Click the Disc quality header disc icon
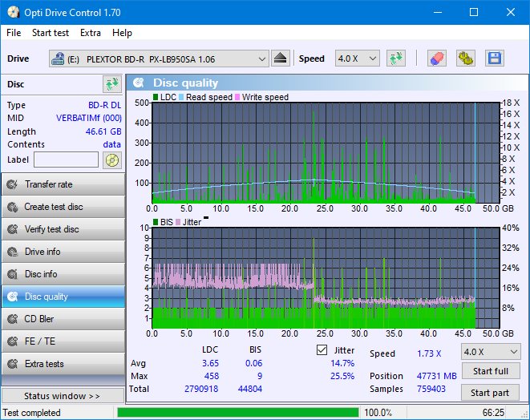The height and width of the screenshot is (420, 530). point(139,83)
